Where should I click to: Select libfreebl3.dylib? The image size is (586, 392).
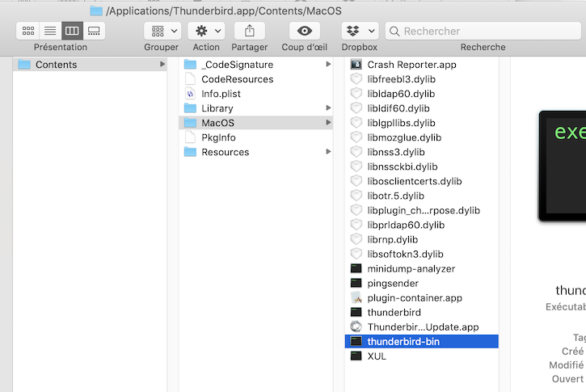coord(422,79)
